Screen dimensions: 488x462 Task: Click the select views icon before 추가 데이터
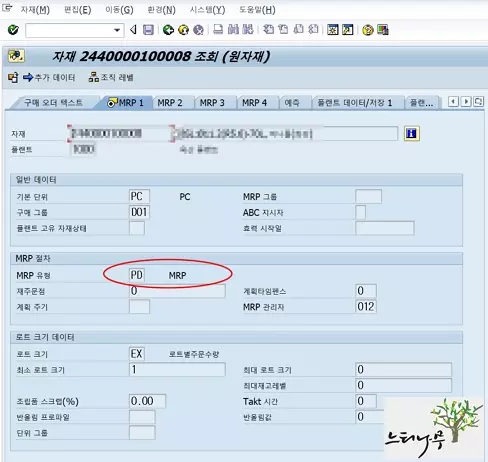tap(13, 78)
